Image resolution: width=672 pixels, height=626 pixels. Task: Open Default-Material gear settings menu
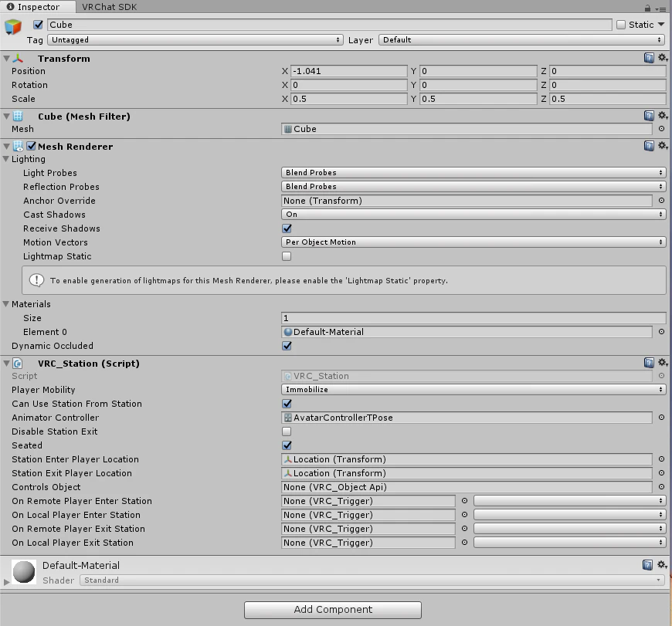pyautogui.click(x=663, y=565)
